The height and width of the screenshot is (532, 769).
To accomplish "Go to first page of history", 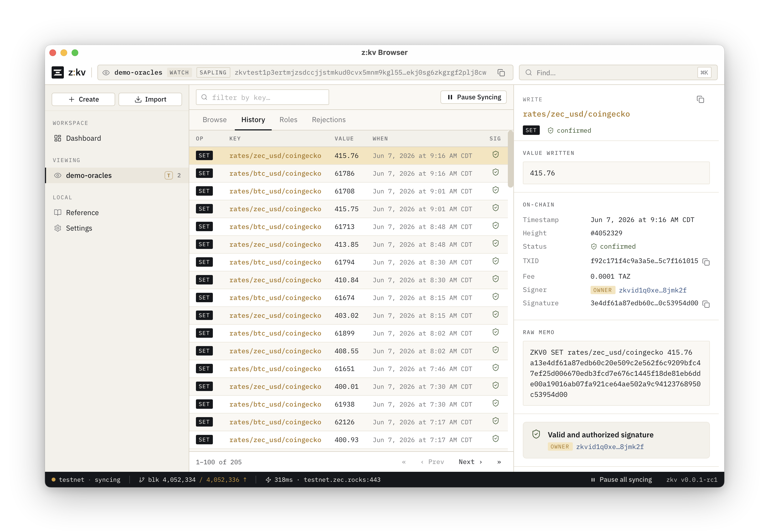I will coord(404,462).
